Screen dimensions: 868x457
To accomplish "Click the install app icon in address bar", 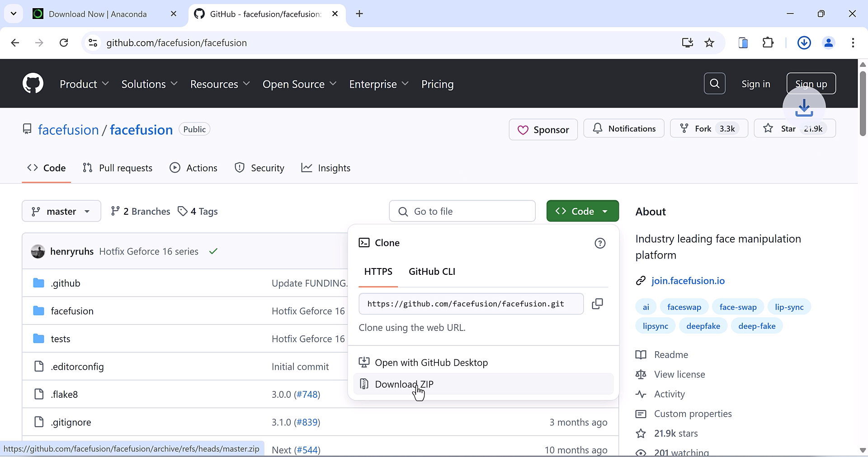I will pos(688,43).
